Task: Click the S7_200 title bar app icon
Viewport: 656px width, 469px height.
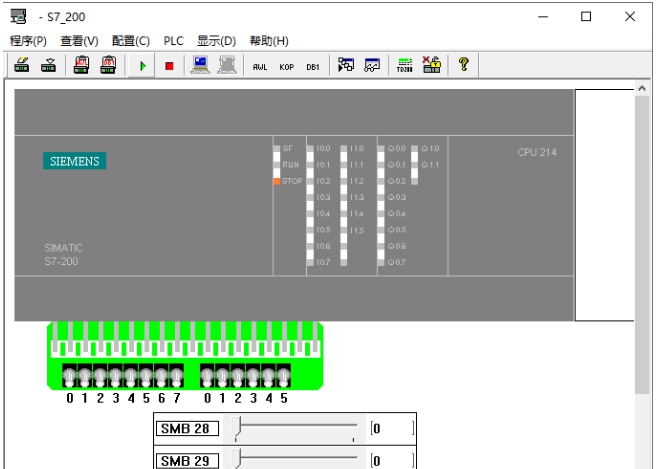Action: [18, 17]
